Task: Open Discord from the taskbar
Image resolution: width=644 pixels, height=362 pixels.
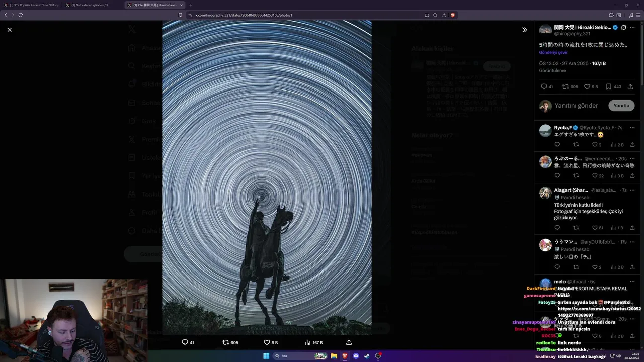Action: coord(356,356)
